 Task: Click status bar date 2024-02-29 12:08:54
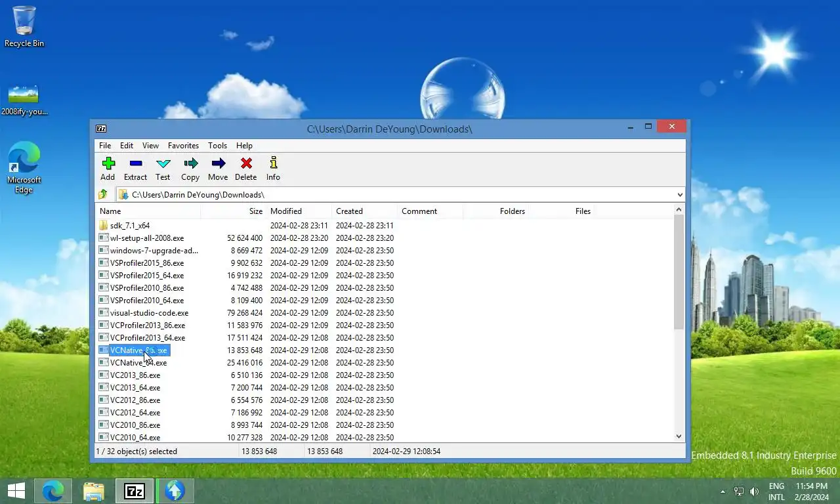406,451
